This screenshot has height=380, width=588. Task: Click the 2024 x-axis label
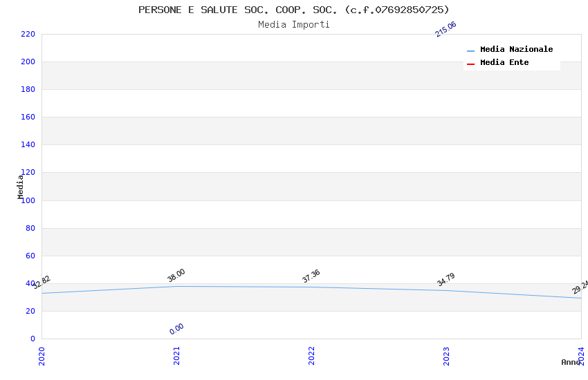581,356
